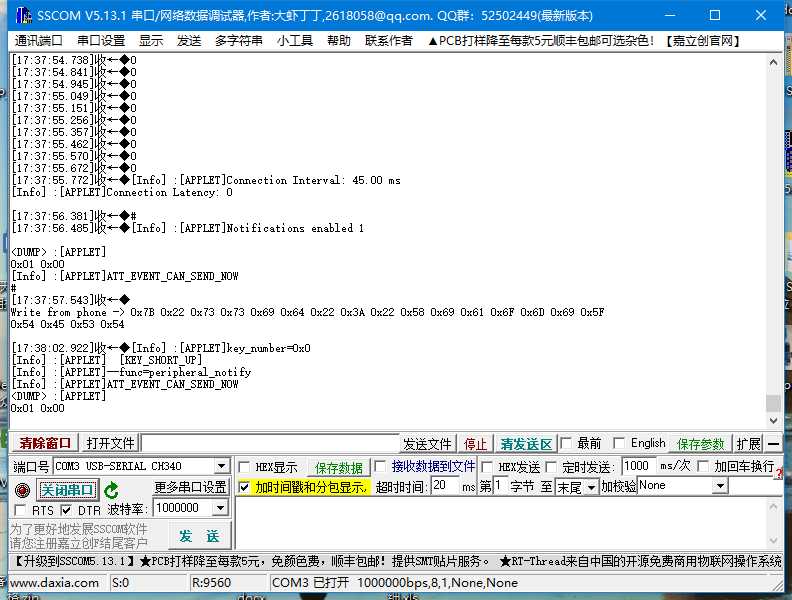Minimize the SSCOM window
The width and height of the screenshot is (792, 600).
coord(670,15)
